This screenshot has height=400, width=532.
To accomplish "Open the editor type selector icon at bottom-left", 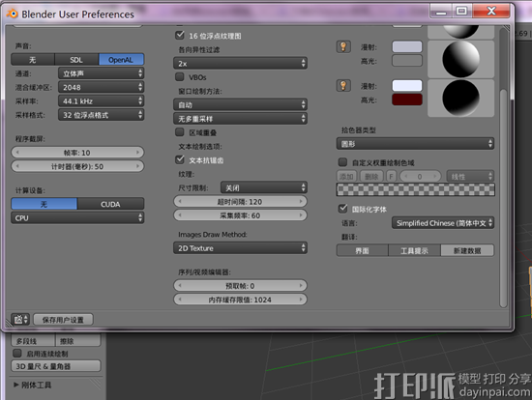I will (20, 319).
